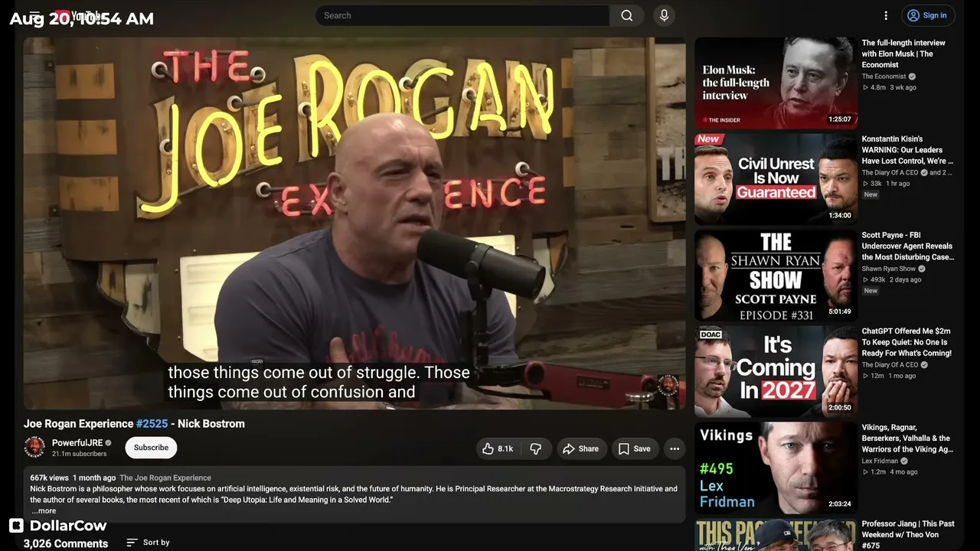Image resolution: width=980 pixels, height=551 pixels.
Task: Open the PowerfulJRE channel avatar
Action: pos(34,447)
